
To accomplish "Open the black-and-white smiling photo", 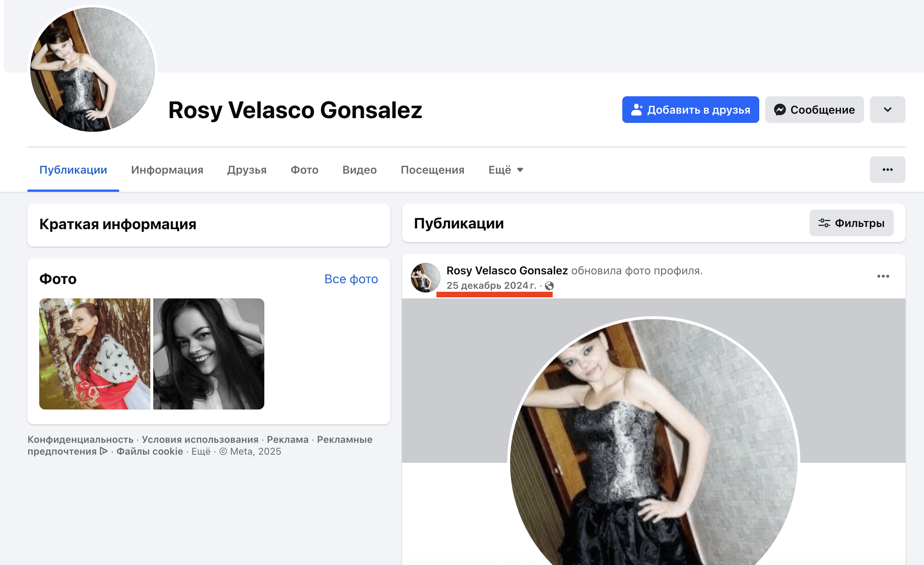I will click(x=208, y=354).
